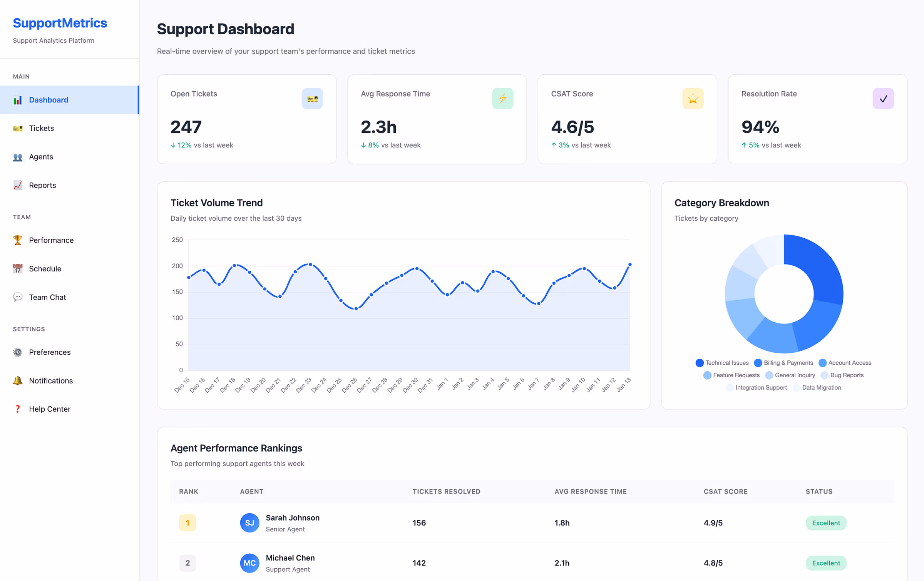Image resolution: width=924 pixels, height=581 pixels.
Task: Click Sarah Johnson's Excellent status badge
Action: 826,523
